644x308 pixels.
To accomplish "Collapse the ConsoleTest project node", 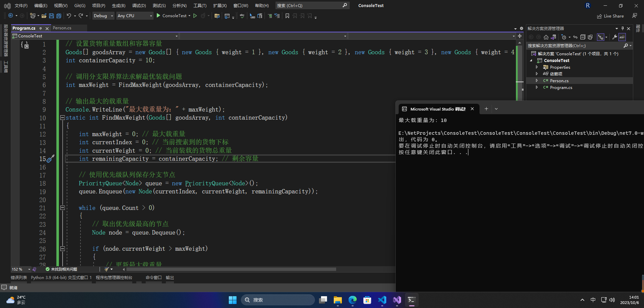I will tap(531, 61).
